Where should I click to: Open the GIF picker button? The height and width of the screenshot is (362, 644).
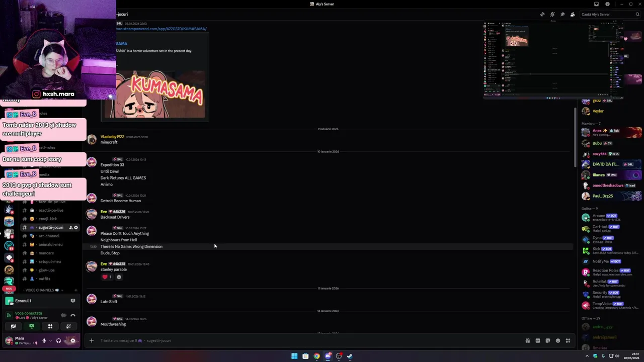[x=537, y=340]
